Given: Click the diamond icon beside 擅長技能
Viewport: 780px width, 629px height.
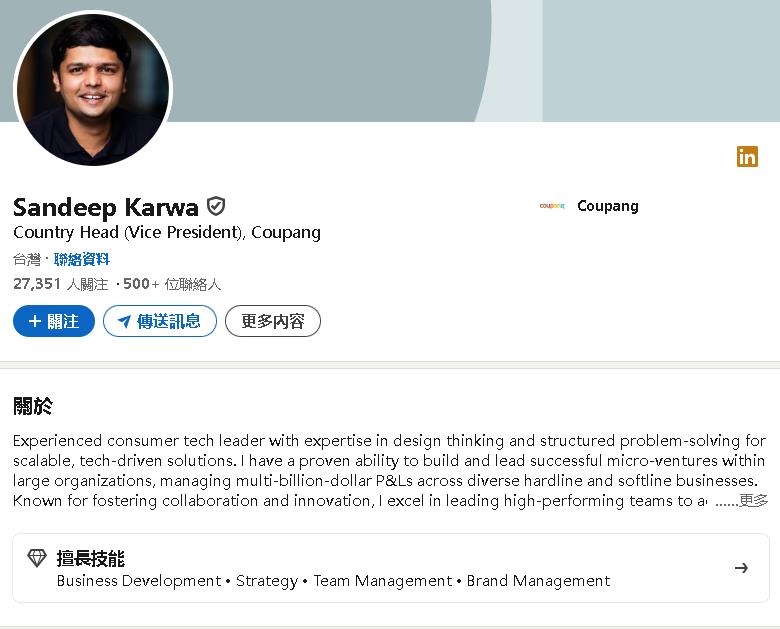Looking at the screenshot, I should pos(37,558).
